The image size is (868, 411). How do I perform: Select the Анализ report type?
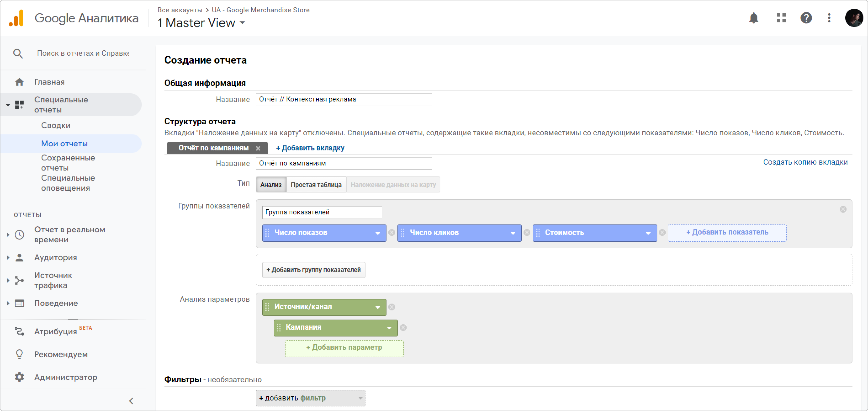271,185
